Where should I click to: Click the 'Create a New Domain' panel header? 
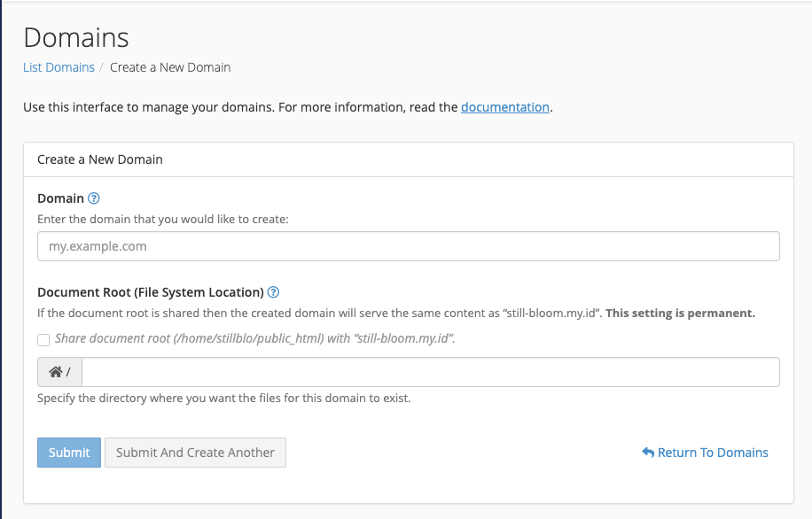100,159
